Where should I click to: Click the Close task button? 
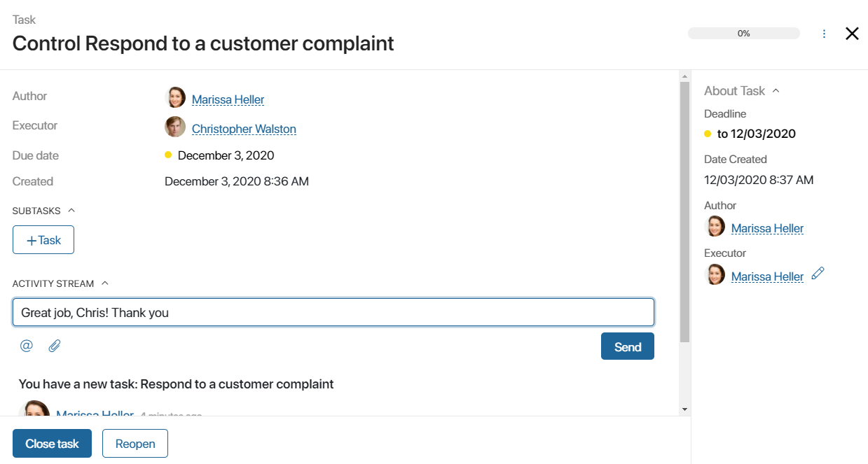52,444
